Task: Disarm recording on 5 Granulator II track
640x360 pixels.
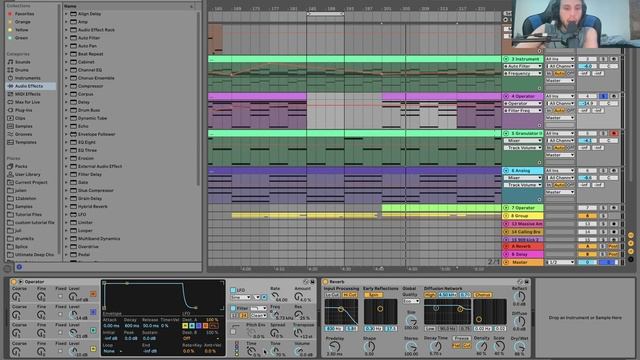Action: tap(613, 133)
